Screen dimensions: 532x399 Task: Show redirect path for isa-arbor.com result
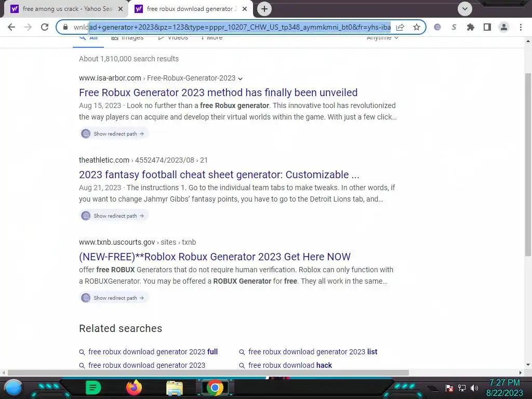[x=114, y=134]
